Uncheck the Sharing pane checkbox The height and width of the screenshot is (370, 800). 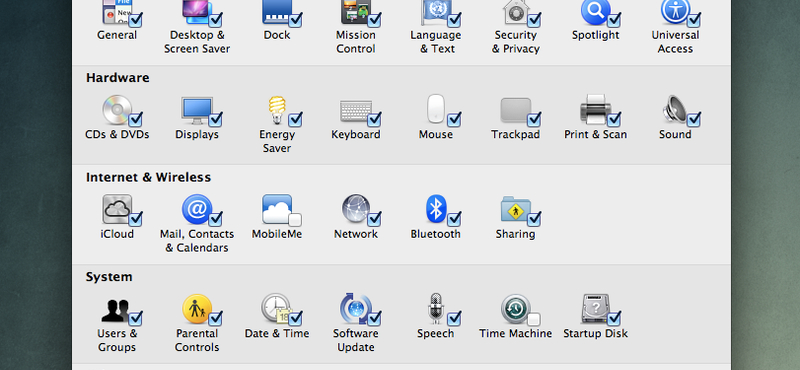click(534, 220)
